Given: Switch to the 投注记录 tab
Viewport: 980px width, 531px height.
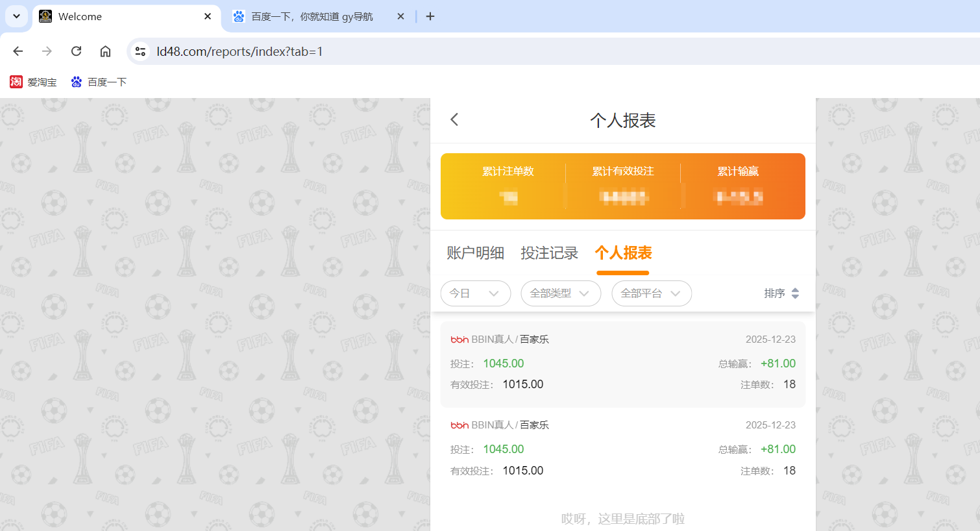Looking at the screenshot, I should tap(549, 253).
